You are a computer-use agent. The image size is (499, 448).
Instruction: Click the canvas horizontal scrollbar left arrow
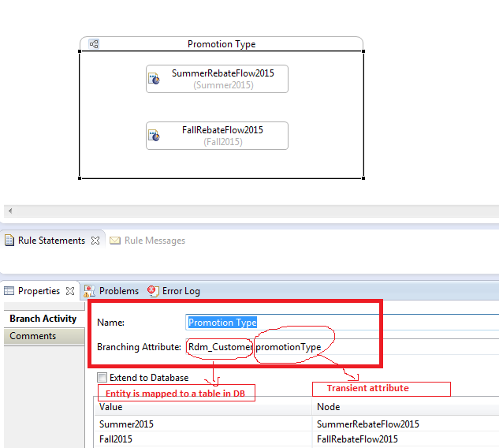[10, 211]
